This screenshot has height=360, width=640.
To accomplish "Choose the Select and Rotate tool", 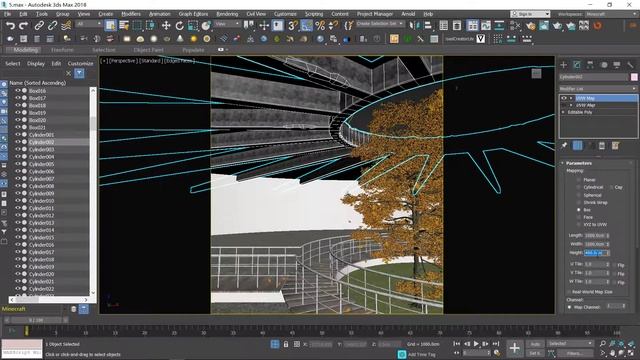I will pos(180,26).
